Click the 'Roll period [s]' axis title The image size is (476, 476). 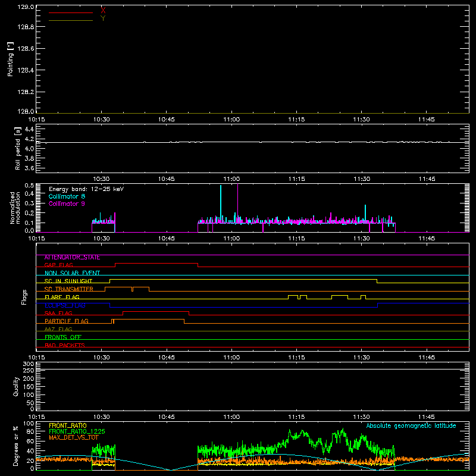click(x=18, y=148)
